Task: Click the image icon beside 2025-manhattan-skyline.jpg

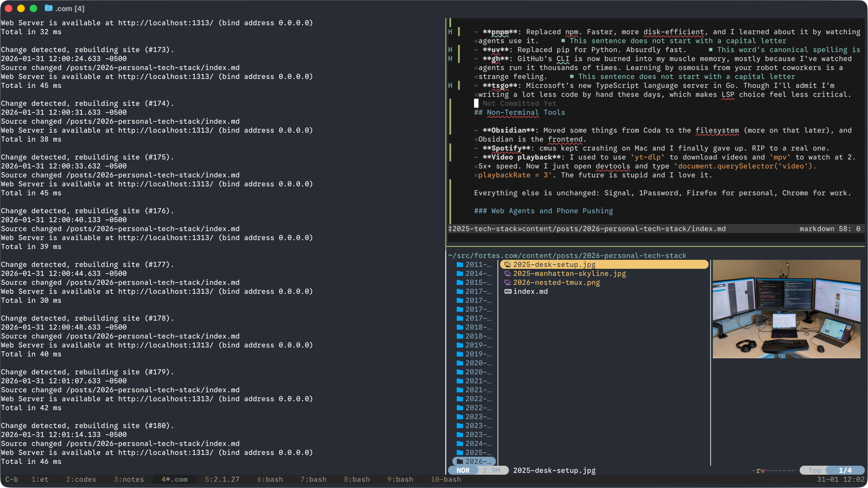Action: 507,273
